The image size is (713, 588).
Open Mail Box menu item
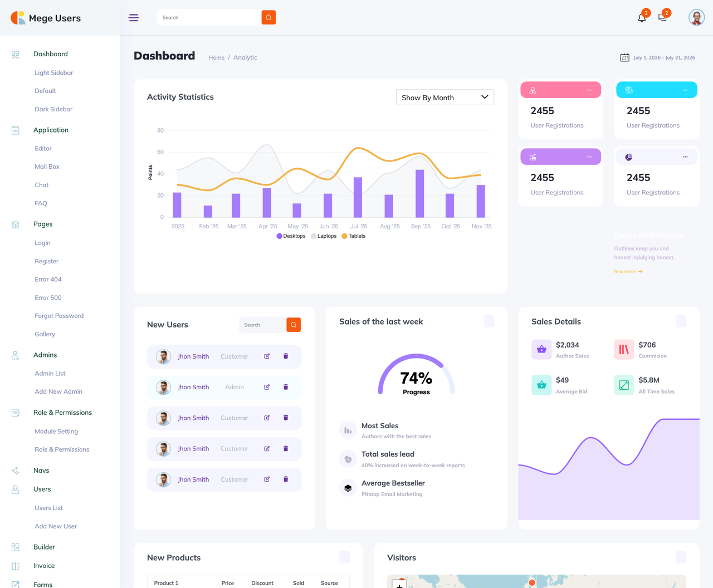(47, 166)
